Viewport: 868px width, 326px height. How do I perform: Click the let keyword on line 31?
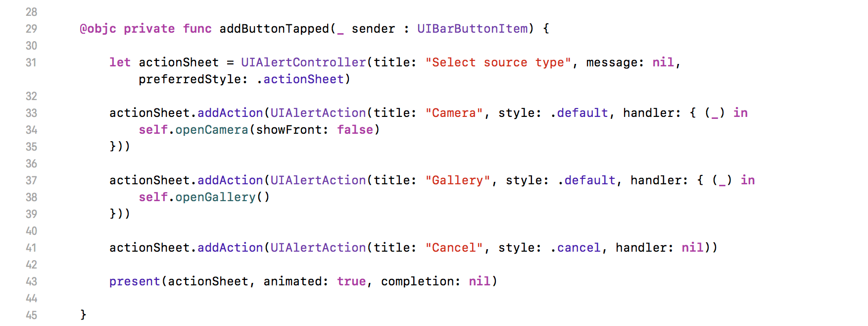coord(120,62)
